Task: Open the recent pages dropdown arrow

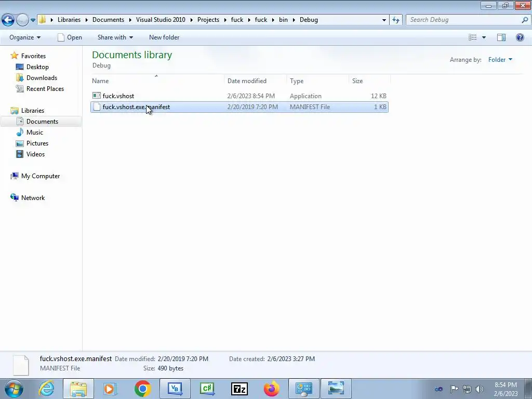Action: coord(33,20)
